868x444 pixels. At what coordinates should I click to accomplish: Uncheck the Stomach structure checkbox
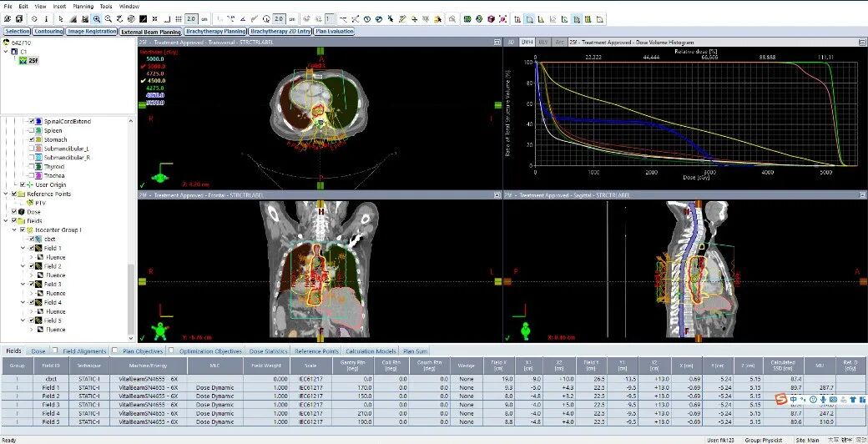[x=31, y=139]
